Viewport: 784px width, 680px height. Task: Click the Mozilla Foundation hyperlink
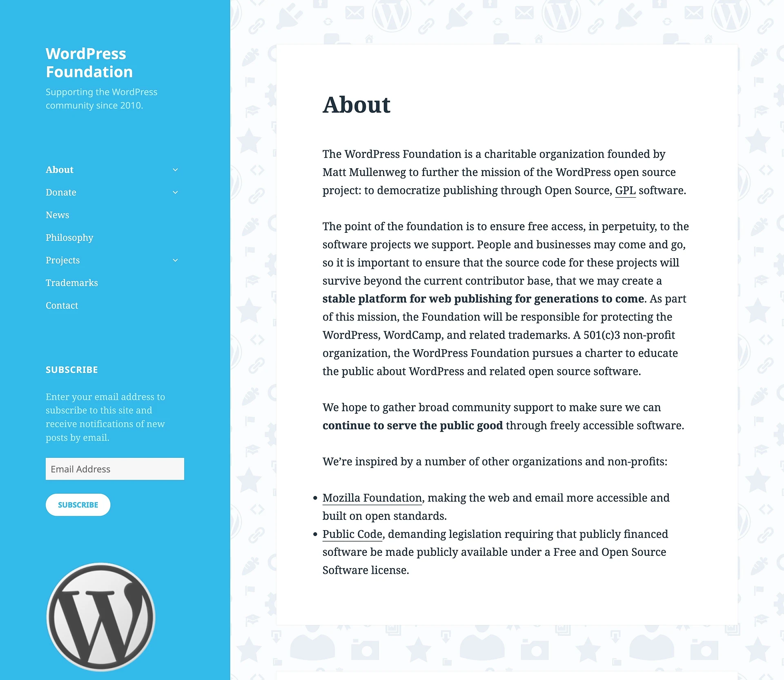point(371,497)
